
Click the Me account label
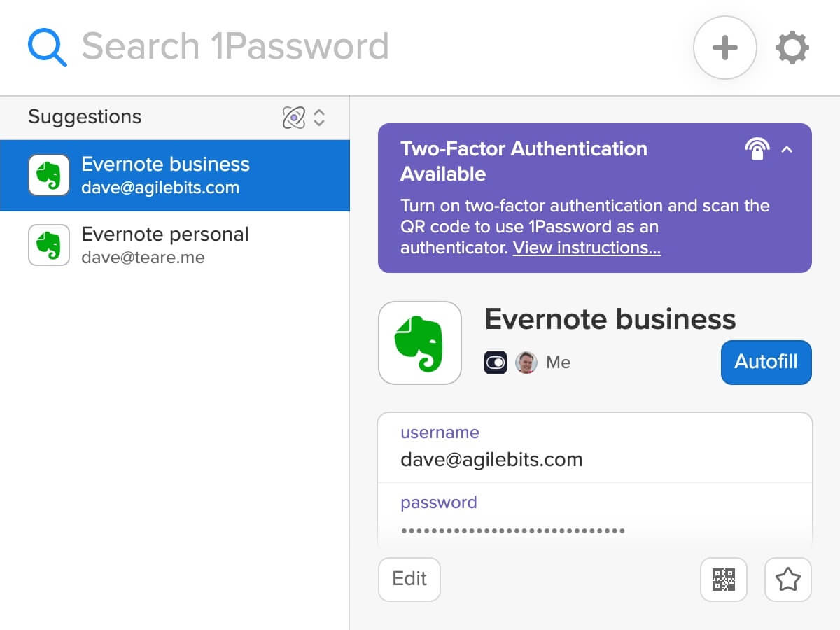[558, 363]
